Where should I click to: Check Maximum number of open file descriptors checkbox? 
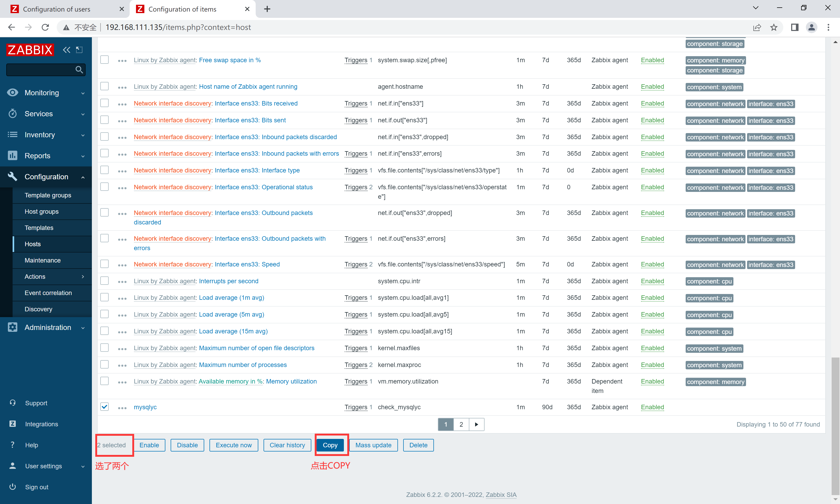tap(104, 348)
